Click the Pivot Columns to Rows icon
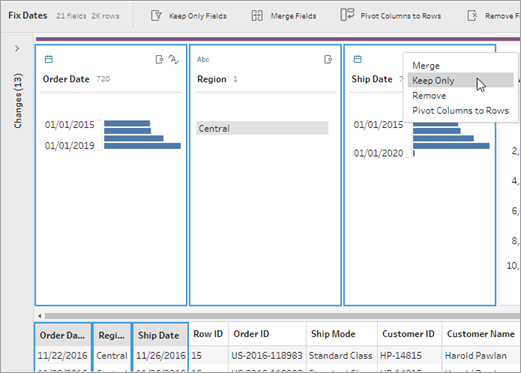 point(347,15)
